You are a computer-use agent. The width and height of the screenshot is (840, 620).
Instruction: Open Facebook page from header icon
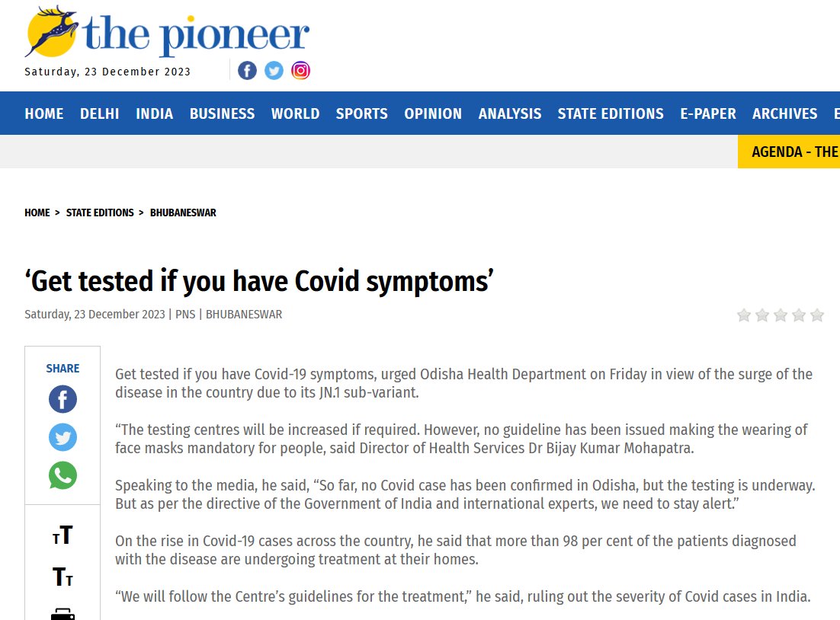pos(247,71)
